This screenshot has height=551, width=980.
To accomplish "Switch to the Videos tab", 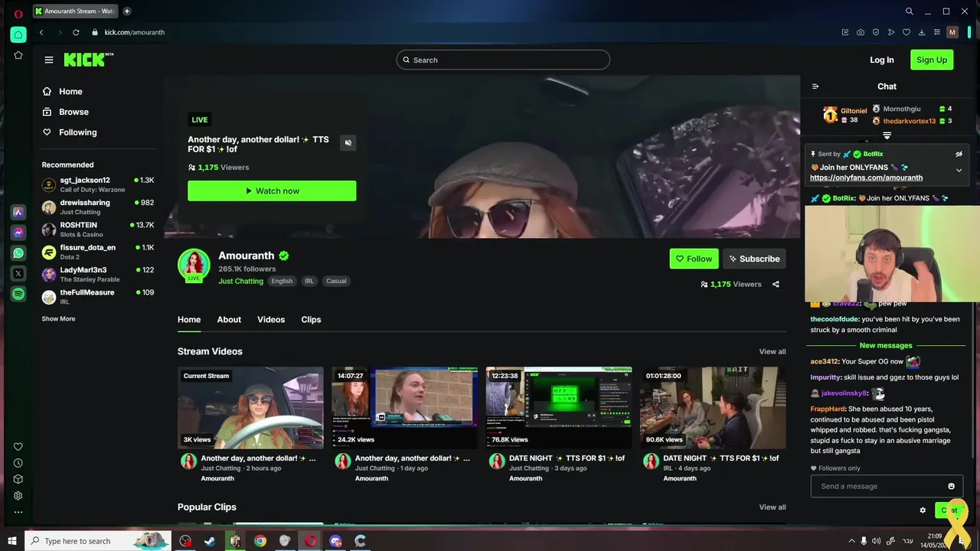I will tap(271, 320).
